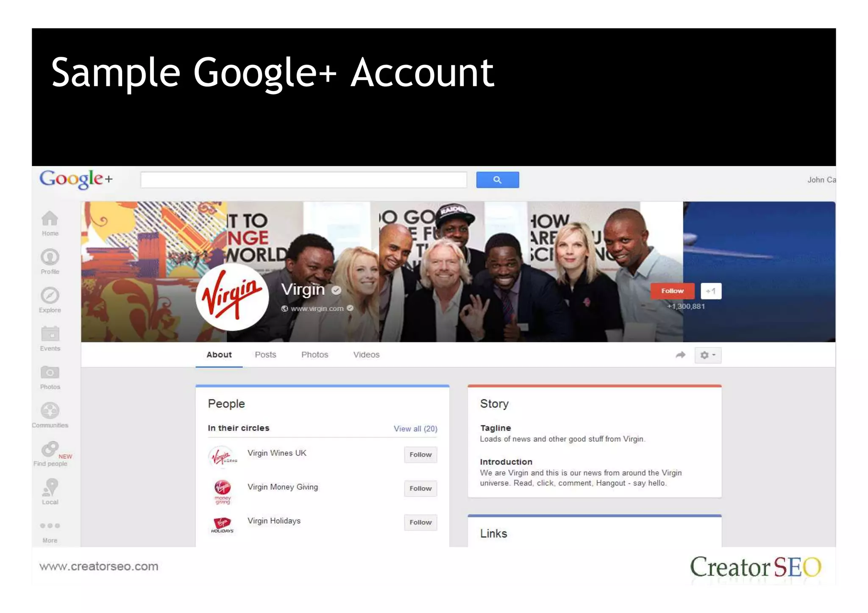868x613 pixels.
Task: Open the Find people icon
Action: pyautogui.click(x=50, y=449)
